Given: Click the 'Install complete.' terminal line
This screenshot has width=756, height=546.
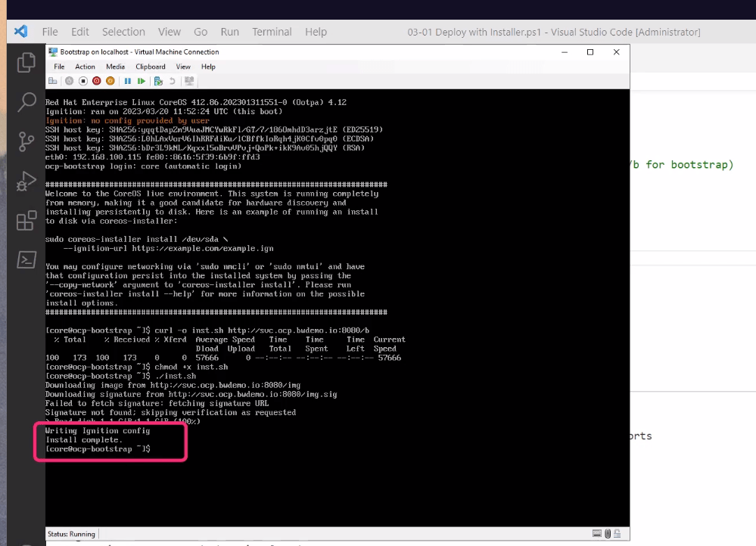Looking at the screenshot, I should tap(84, 439).
